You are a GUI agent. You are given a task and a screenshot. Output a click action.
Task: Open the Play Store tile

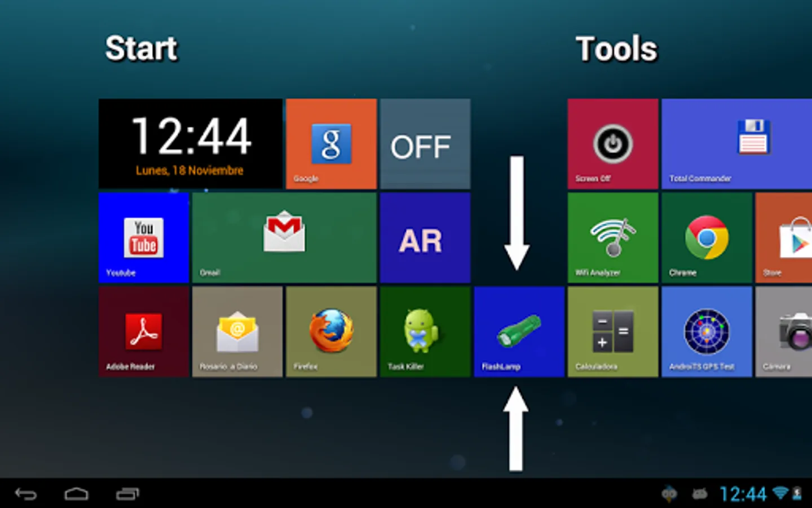point(784,238)
